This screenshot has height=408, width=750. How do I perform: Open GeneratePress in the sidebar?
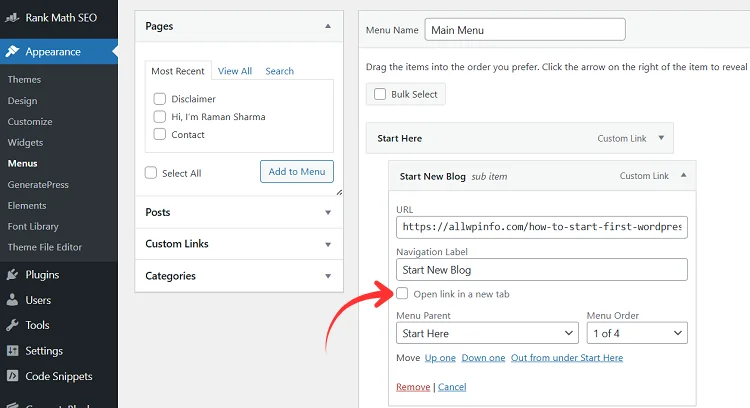coord(38,185)
